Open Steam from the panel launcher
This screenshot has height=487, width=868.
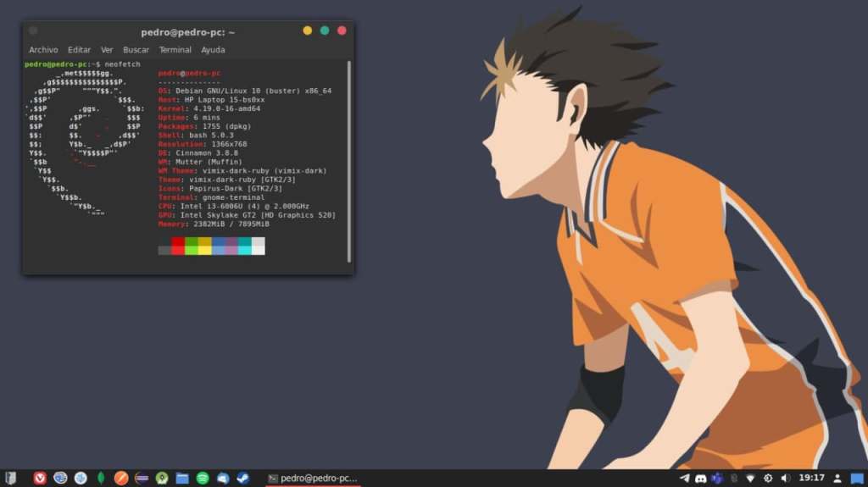point(243,479)
